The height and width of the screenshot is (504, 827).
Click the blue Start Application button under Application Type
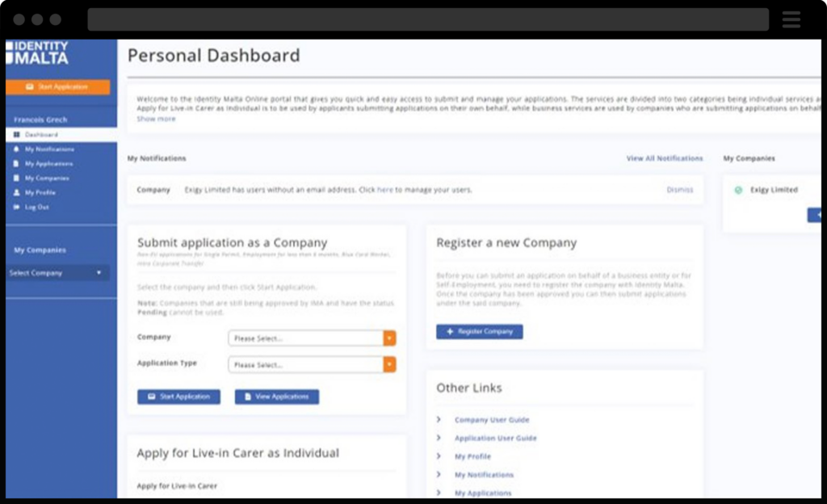[x=178, y=397]
